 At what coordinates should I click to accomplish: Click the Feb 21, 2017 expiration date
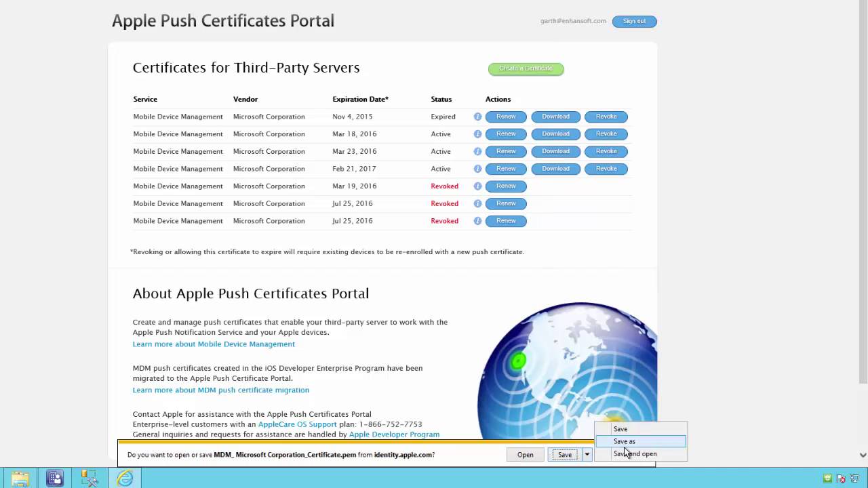click(354, 169)
